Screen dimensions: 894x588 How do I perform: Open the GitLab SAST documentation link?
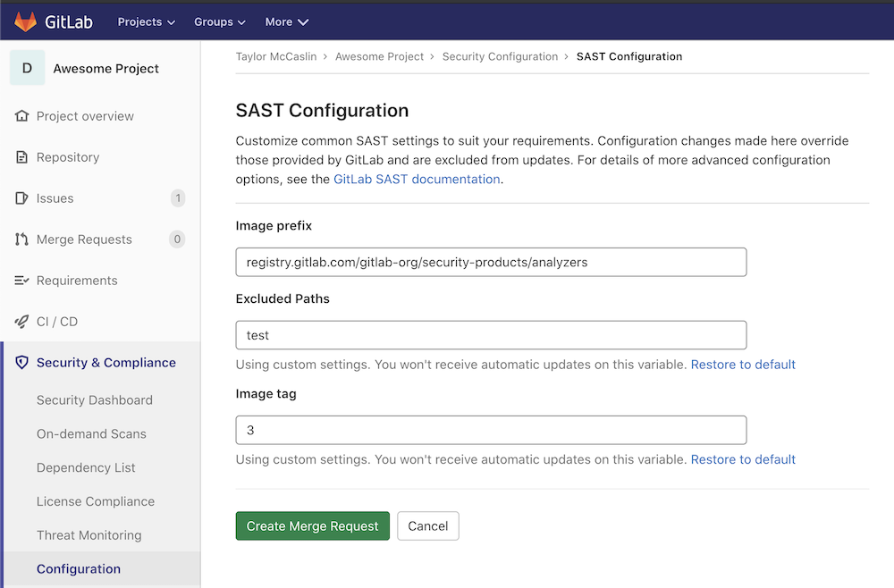pyautogui.click(x=415, y=179)
